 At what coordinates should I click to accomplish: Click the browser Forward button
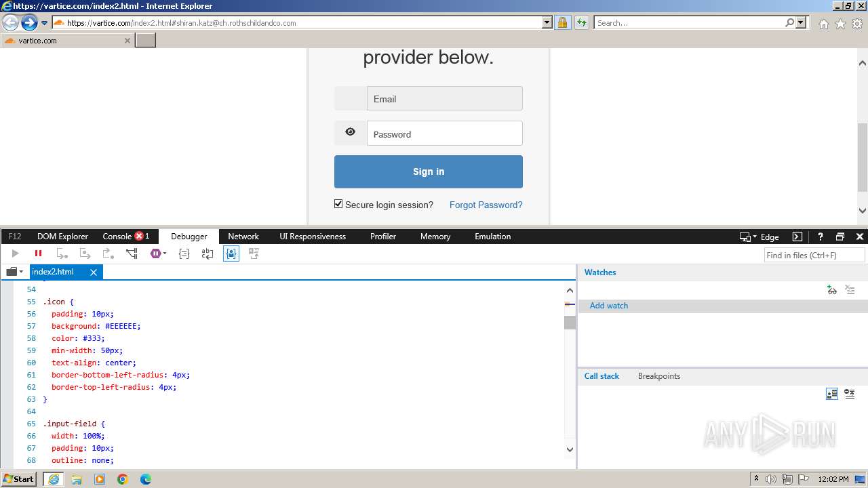click(29, 23)
